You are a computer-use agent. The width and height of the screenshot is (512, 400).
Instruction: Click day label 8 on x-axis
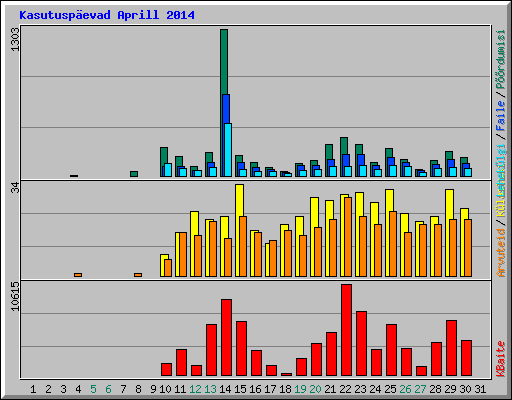(138, 389)
